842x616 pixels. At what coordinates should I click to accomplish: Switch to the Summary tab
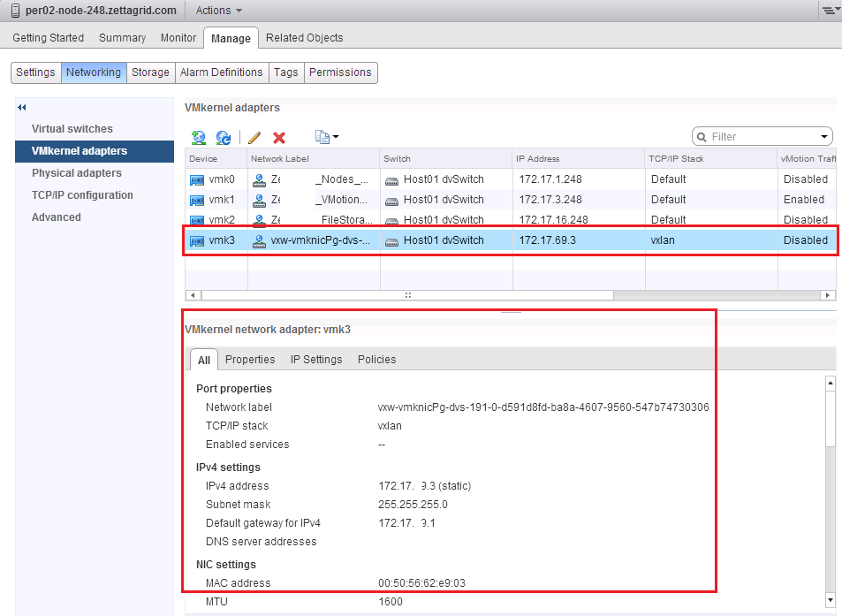(x=123, y=38)
